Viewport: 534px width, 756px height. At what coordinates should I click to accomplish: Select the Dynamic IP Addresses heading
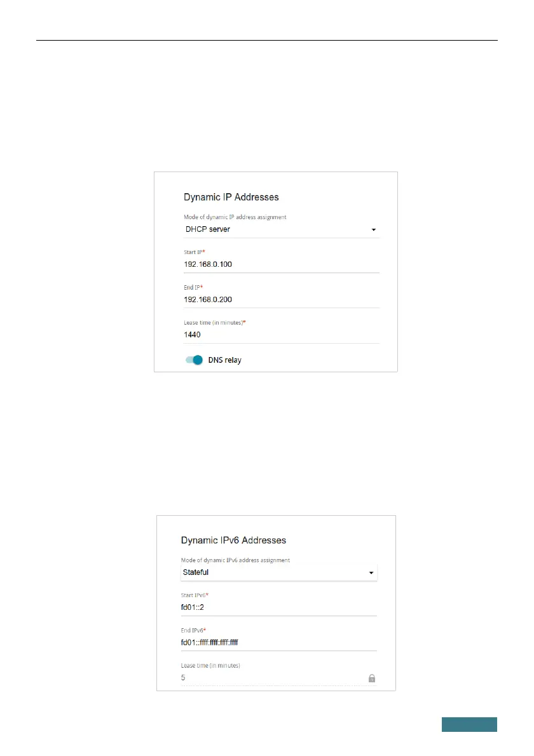point(231,197)
